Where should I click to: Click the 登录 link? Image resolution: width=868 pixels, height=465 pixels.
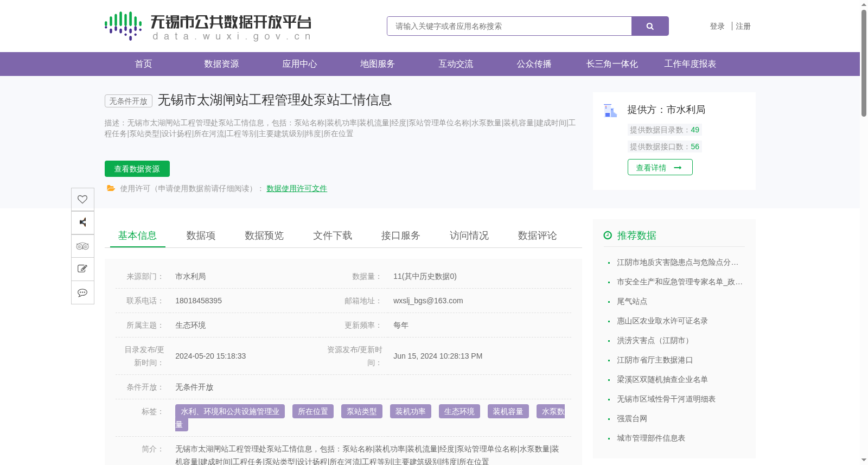click(717, 26)
